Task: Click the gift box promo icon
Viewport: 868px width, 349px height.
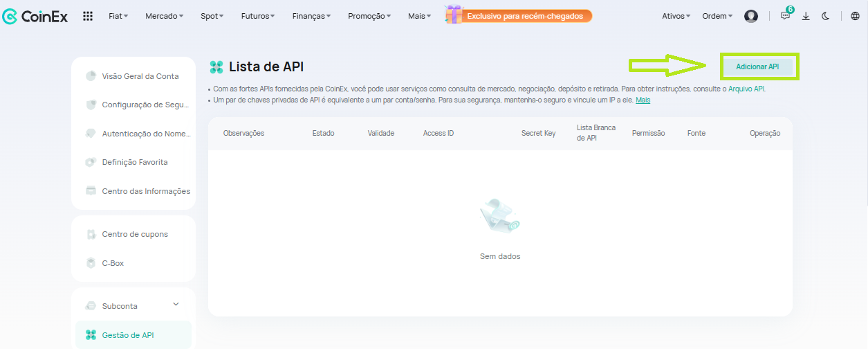Action: pyautogui.click(x=454, y=15)
